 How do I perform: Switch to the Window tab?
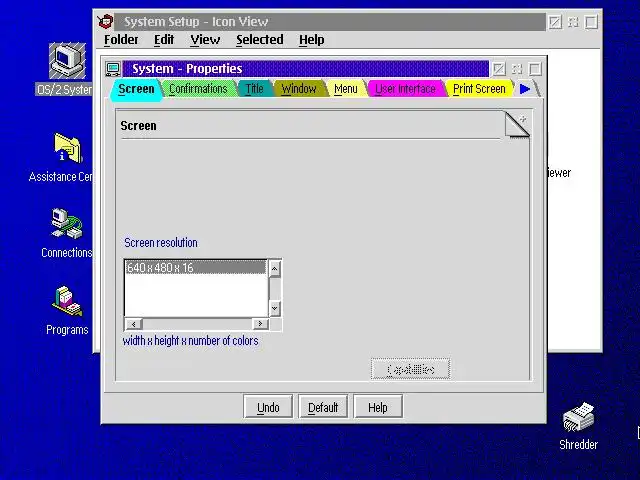pyautogui.click(x=299, y=89)
